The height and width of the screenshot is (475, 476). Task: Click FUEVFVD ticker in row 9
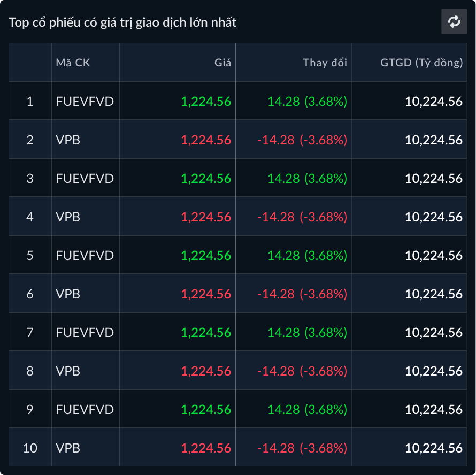tap(85, 409)
